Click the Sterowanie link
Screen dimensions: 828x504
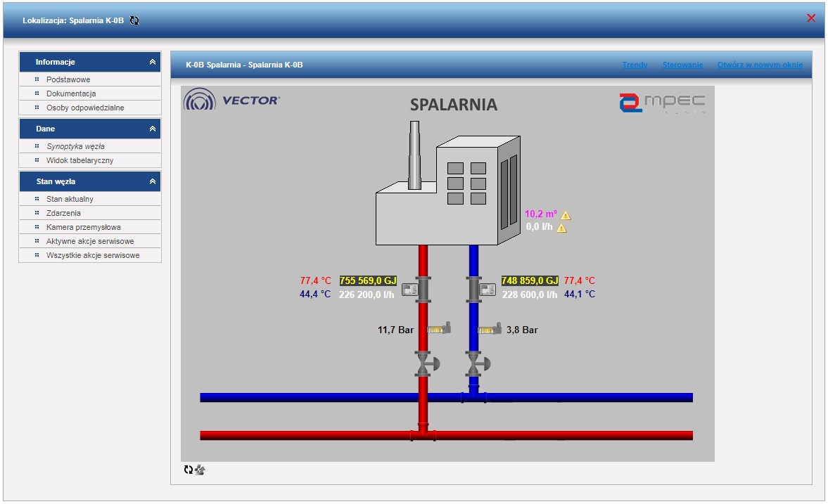pyautogui.click(x=682, y=65)
